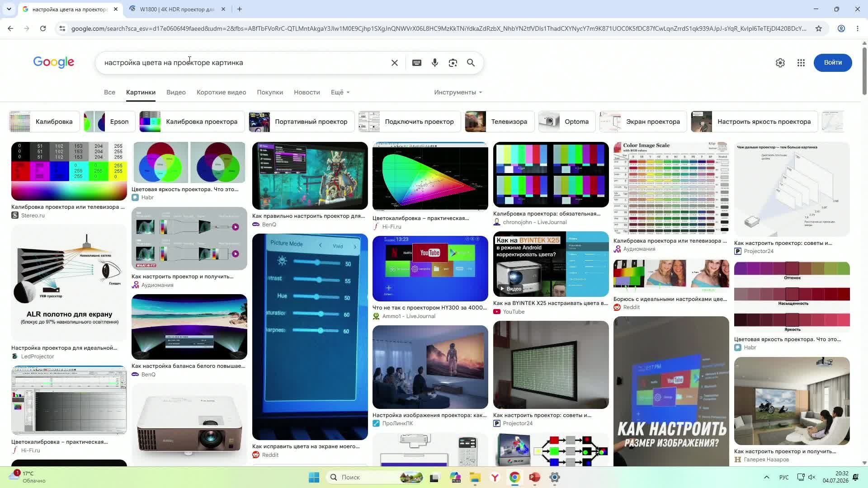Select the Калибровка filter chip
The width and height of the screenshot is (868, 488).
click(44, 122)
